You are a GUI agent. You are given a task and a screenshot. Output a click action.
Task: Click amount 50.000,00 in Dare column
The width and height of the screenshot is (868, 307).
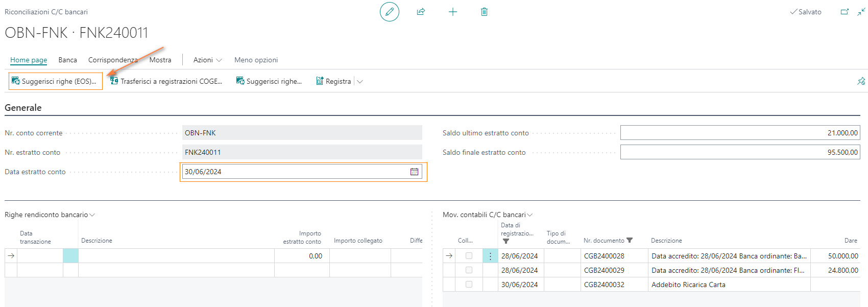tap(843, 256)
